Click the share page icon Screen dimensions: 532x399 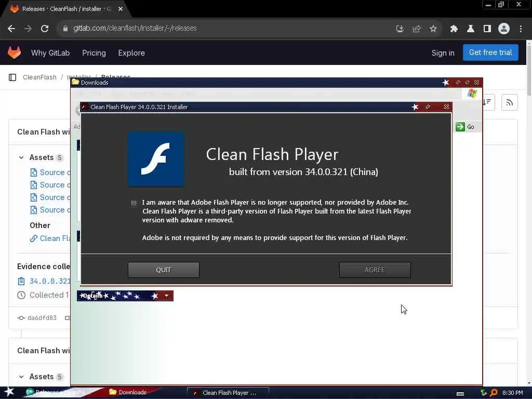tap(417, 29)
